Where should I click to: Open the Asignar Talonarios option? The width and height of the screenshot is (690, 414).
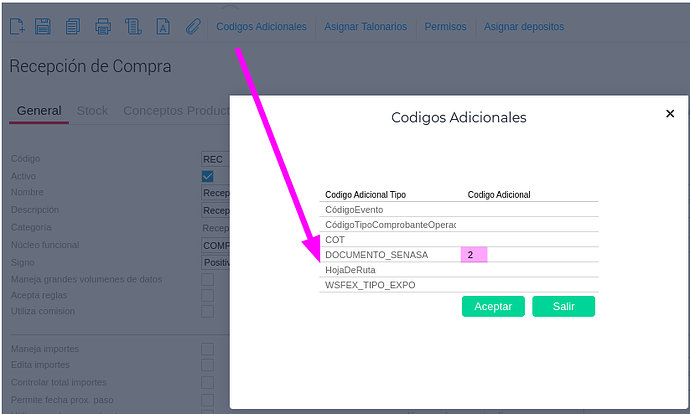(365, 27)
